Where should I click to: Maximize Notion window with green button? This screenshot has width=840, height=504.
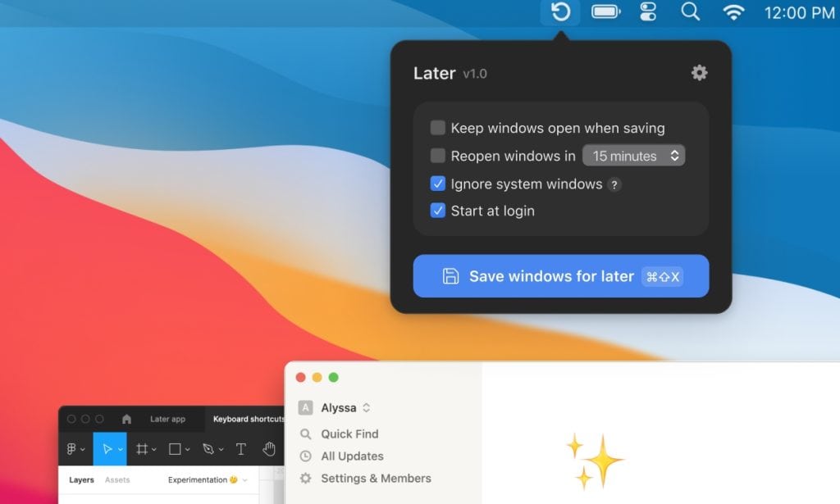click(x=333, y=377)
